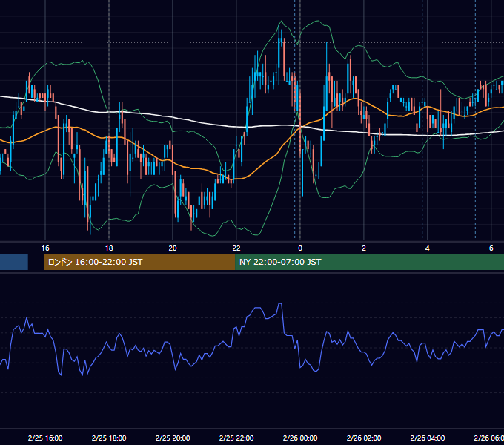Click the 2/26 02:00 date label
The width and height of the screenshot is (504, 445).
(364, 438)
